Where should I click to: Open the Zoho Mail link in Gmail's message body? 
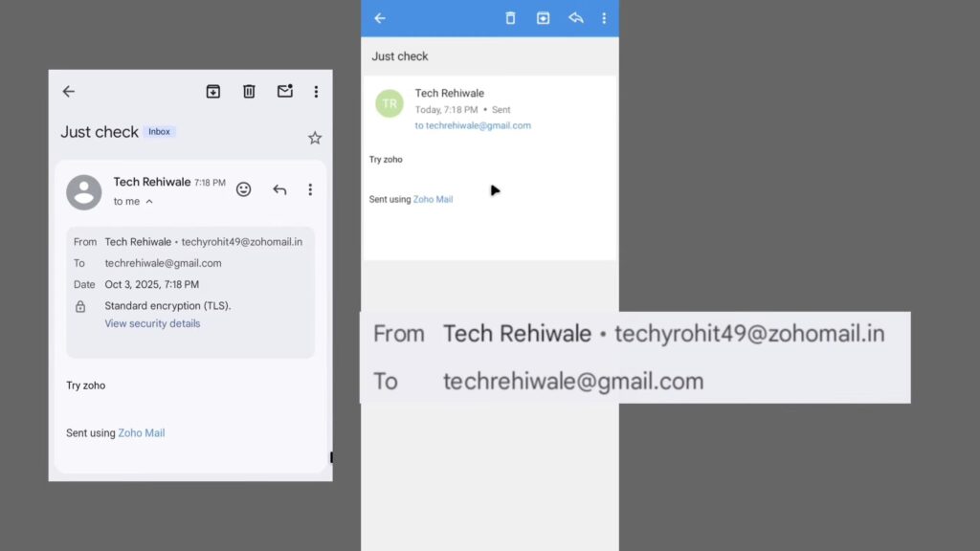(x=142, y=433)
